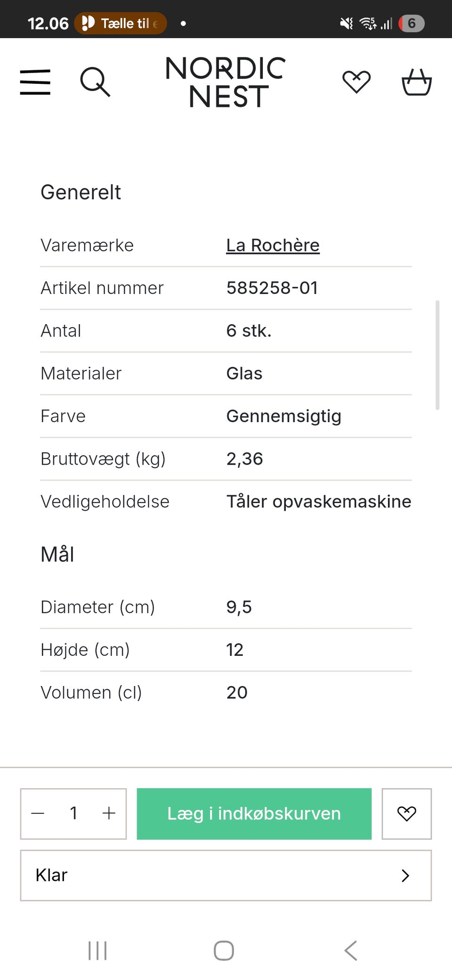Image resolution: width=452 pixels, height=980 pixels.
Task: Add product to favorites heart button
Action: [406, 814]
